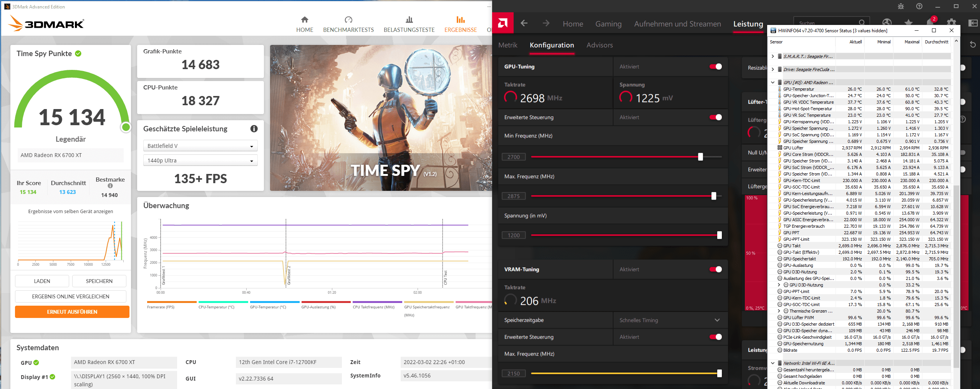Screen dimensions: 980x389
Task: Click VRAM Max. Frequenz 2150 input field
Action: click(514, 373)
